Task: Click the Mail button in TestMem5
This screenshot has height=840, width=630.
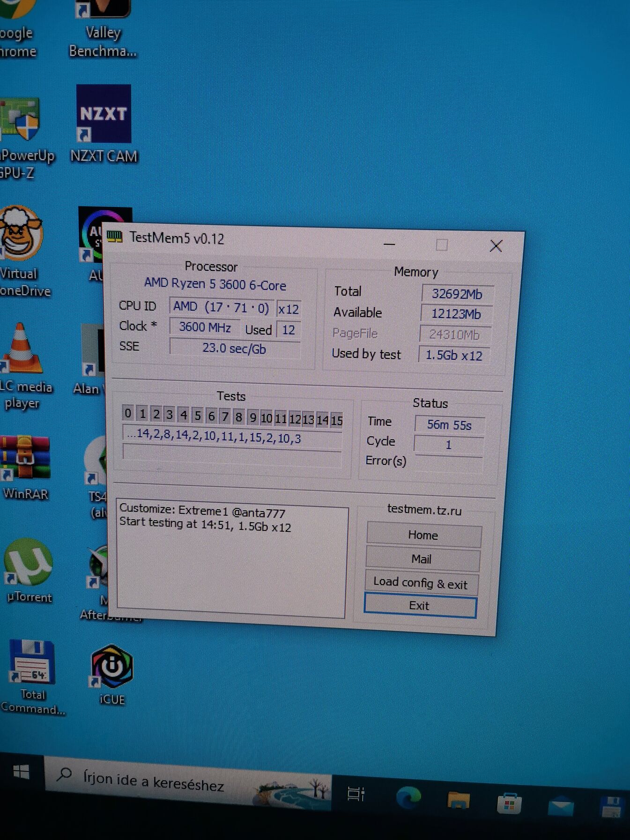Action: tap(422, 559)
